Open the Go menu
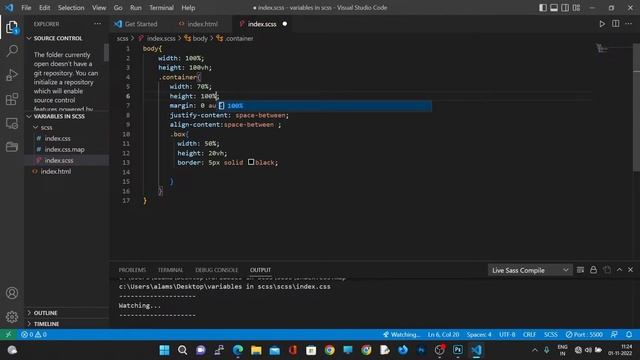 pos(118,8)
